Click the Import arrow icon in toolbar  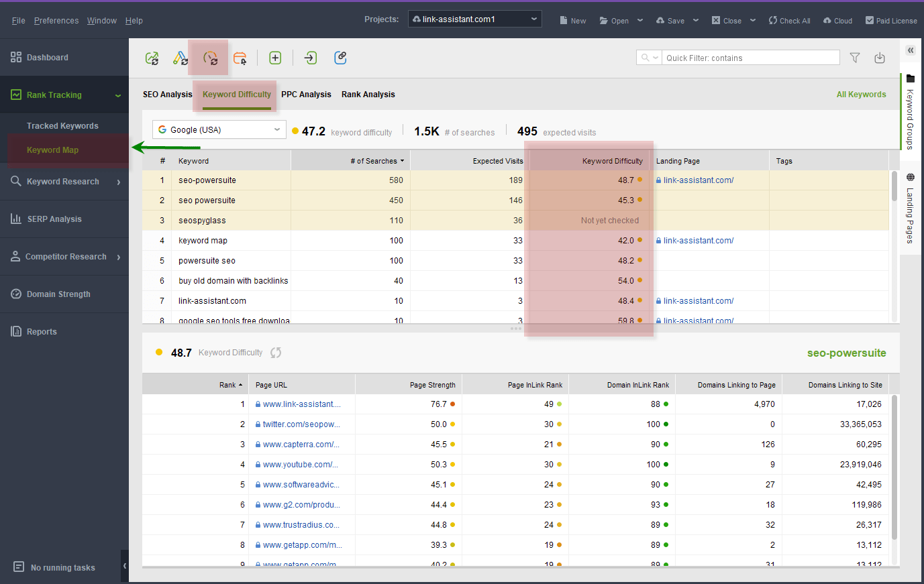coord(310,58)
